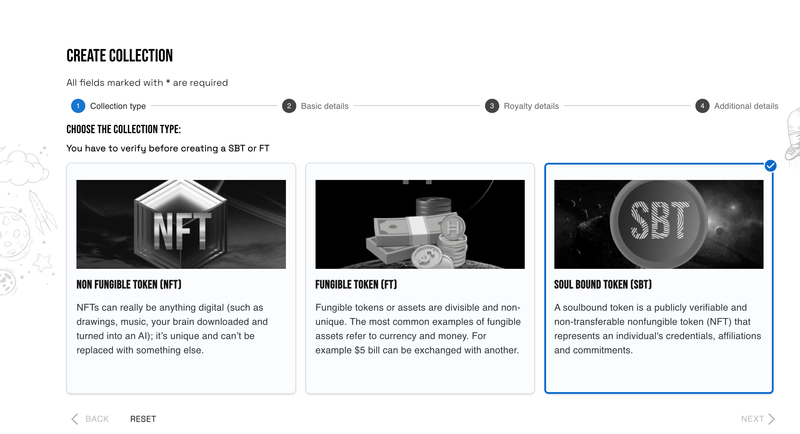Click step 2 circle icon

coord(289,106)
